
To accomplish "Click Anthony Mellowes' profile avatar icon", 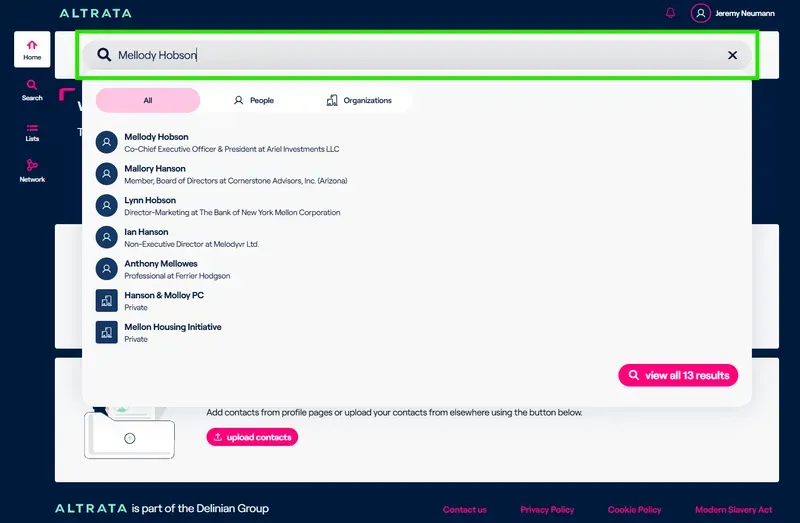I will tap(107, 269).
